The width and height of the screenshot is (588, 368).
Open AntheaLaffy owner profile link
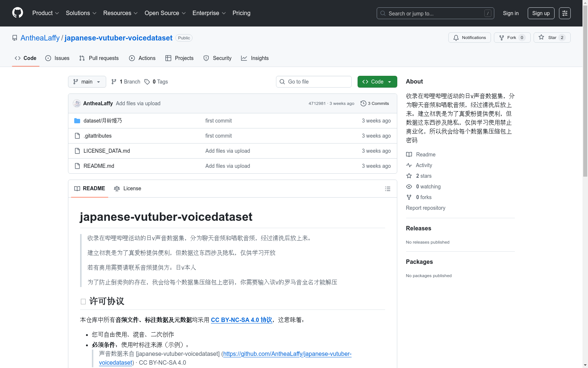click(40, 38)
